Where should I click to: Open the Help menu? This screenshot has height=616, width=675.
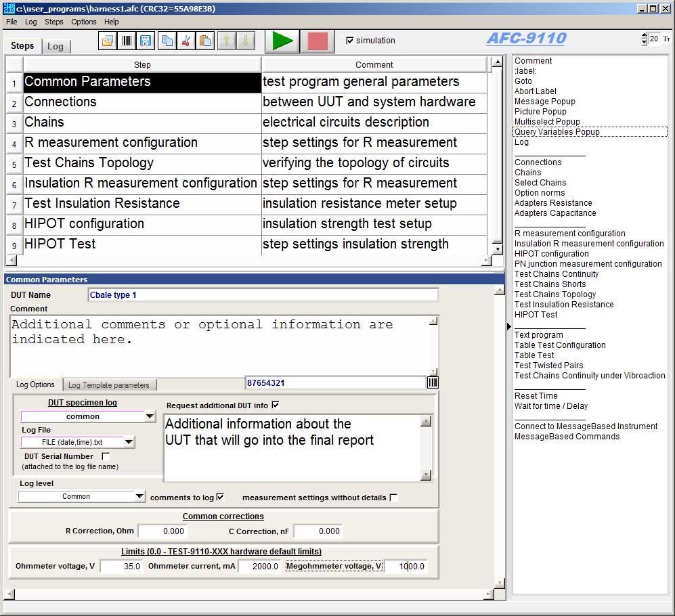coord(111,22)
